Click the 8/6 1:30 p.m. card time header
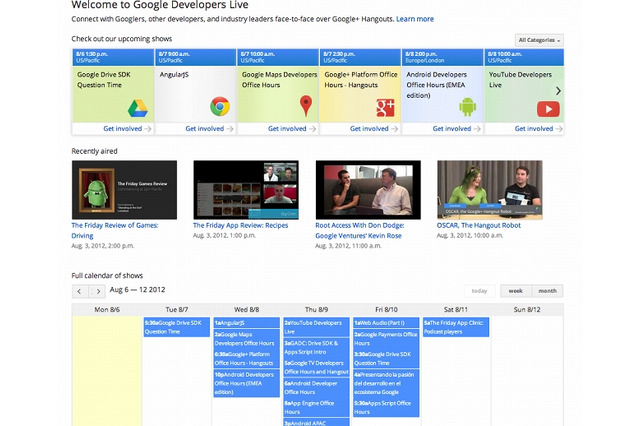The height and width of the screenshot is (426, 640). click(113, 57)
